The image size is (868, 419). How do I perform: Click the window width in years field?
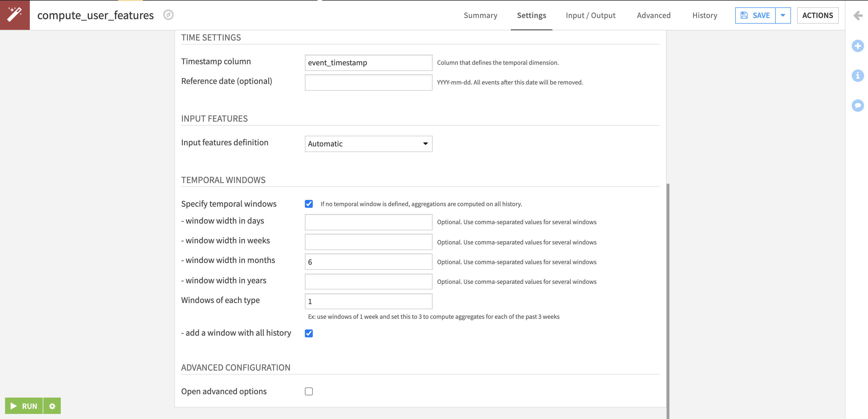pos(368,281)
